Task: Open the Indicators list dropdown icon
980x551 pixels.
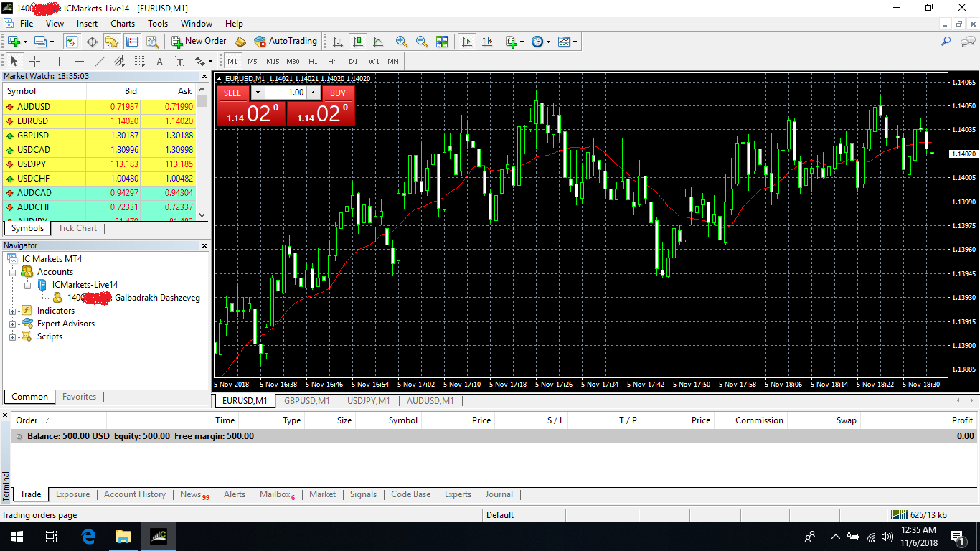Action: [x=514, y=42]
